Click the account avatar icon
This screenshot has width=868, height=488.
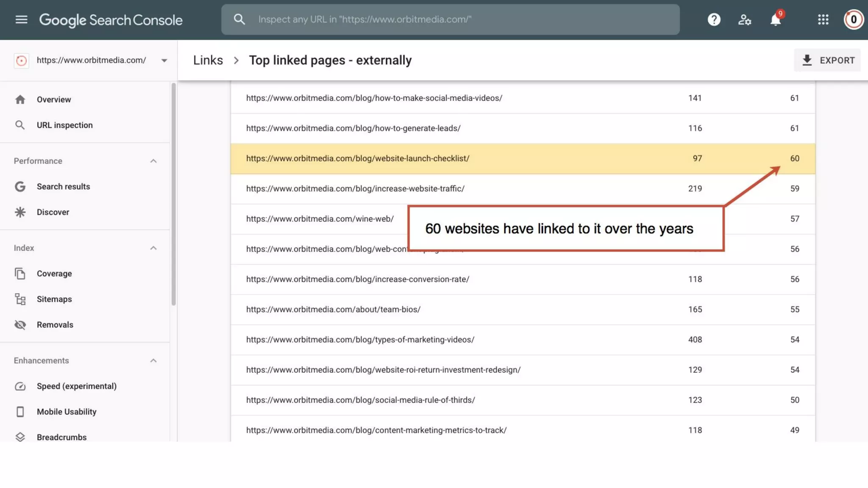[x=853, y=19]
